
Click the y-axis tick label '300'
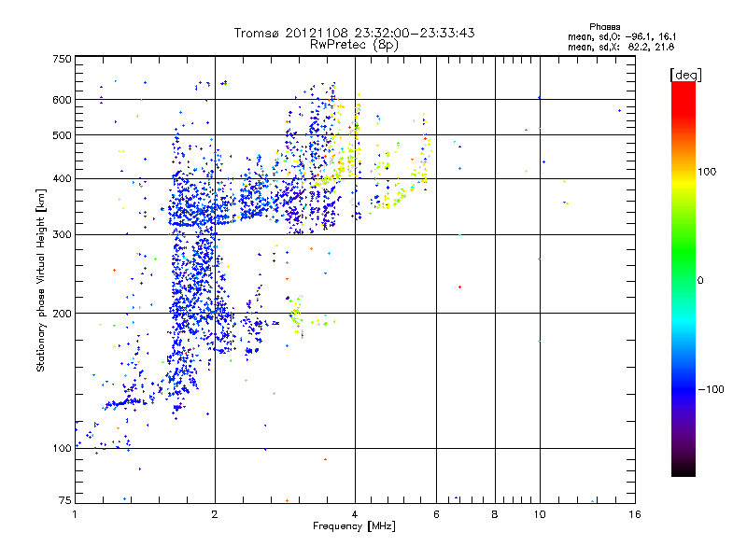click(63, 235)
